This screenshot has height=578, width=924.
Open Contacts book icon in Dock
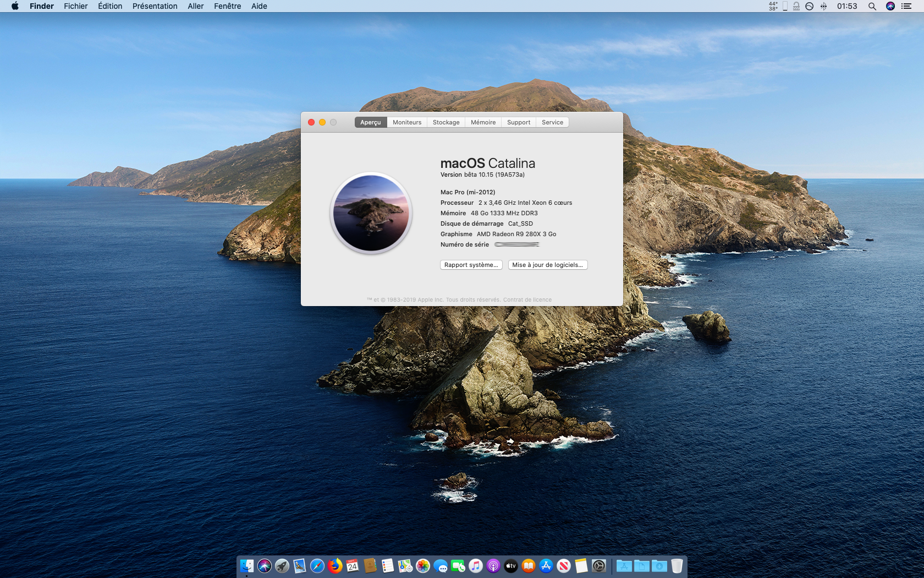point(370,566)
